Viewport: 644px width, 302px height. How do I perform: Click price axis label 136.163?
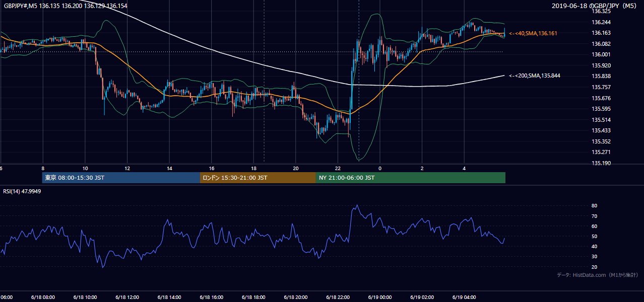(x=601, y=33)
